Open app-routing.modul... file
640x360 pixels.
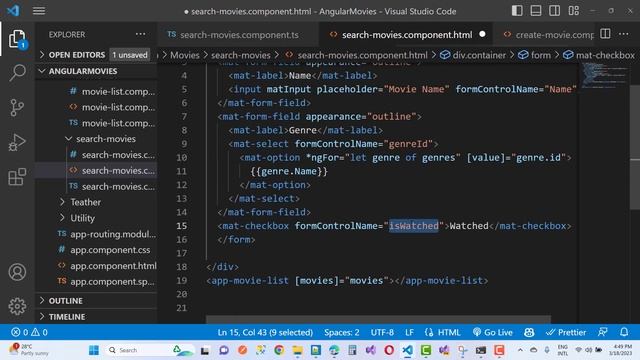[x=113, y=234]
